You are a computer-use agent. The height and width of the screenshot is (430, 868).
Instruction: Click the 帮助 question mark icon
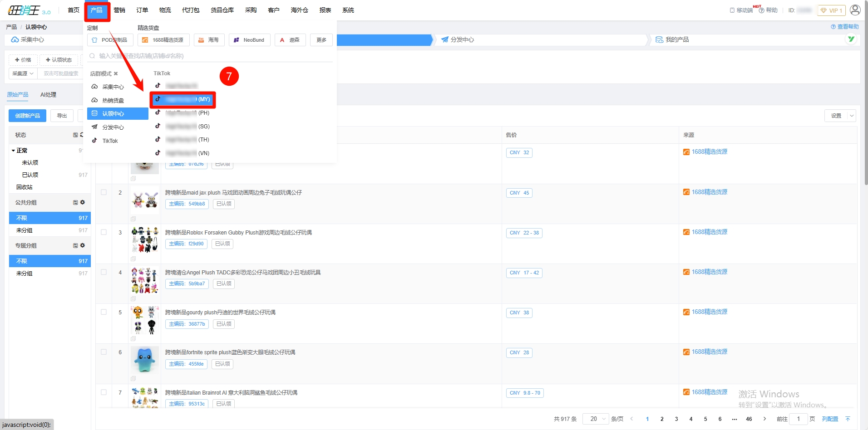click(x=761, y=10)
